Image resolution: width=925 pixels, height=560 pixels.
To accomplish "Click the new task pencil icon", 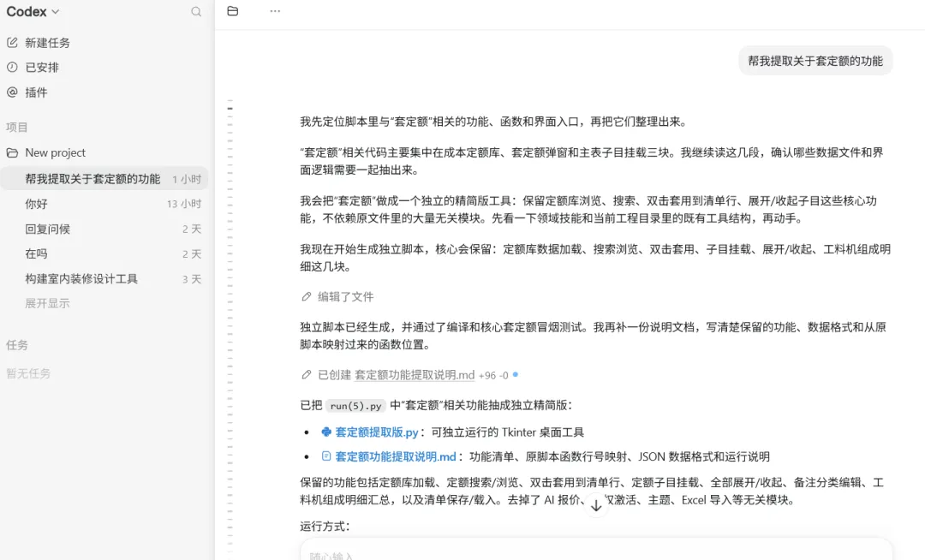I will coord(12,43).
